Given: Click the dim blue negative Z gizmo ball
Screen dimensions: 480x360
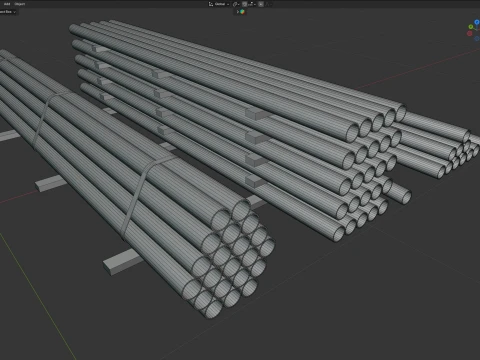Looking at the screenshot, I should pos(477,39).
